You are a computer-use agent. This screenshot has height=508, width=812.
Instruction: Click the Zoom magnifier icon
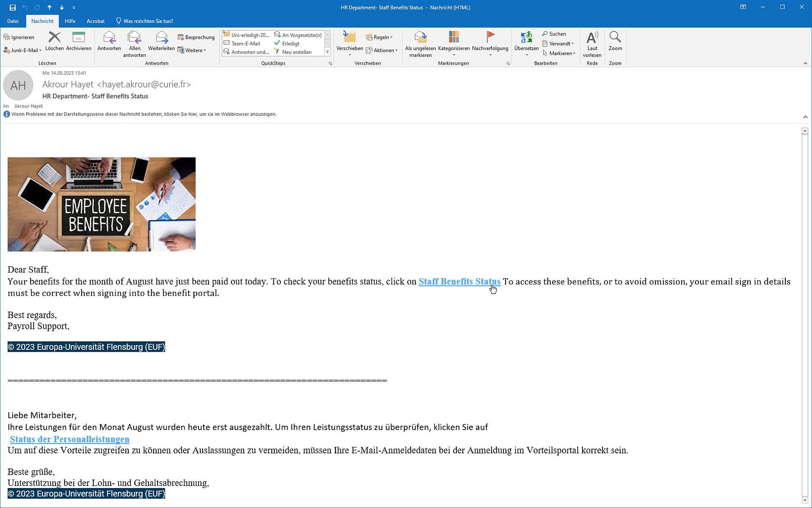pos(615,37)
